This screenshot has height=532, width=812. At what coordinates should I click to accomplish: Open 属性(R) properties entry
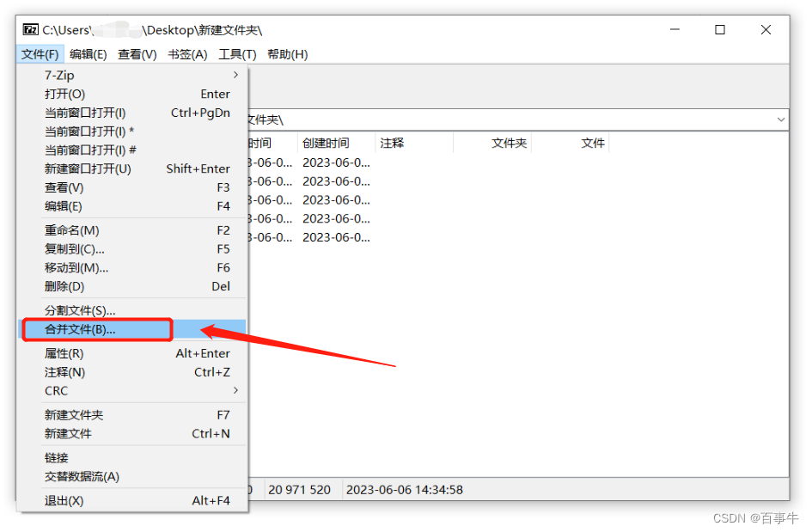[x=132, y=353]
